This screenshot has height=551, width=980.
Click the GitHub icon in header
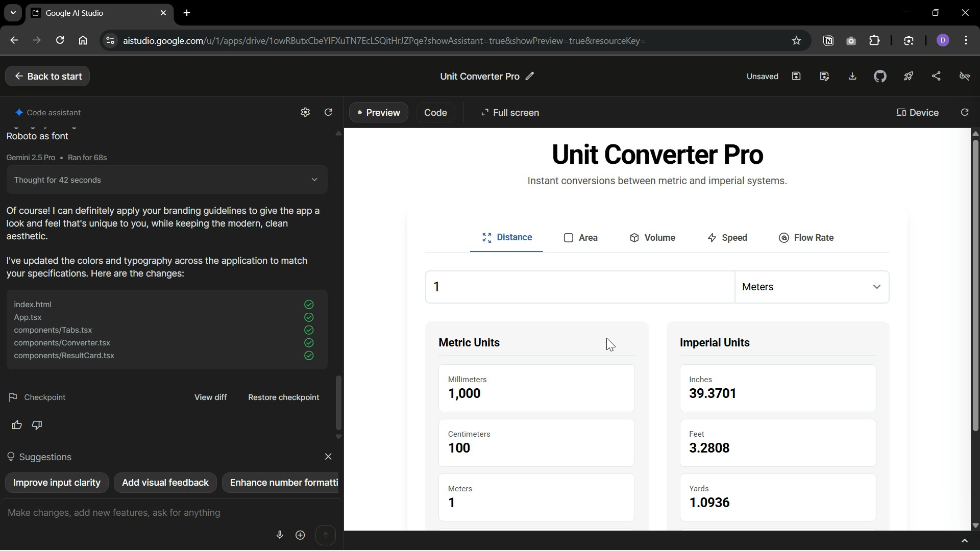coord(880,77)
